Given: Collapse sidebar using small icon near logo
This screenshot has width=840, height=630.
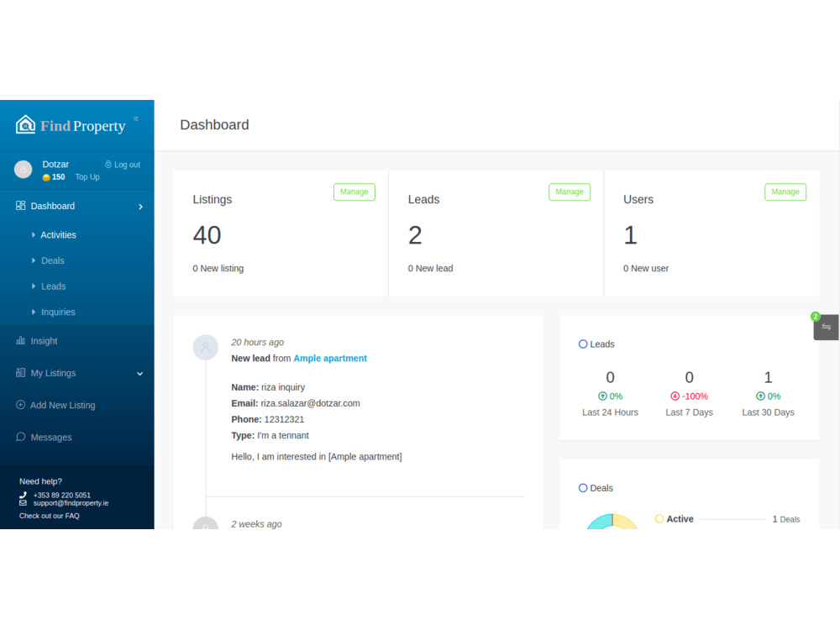Looking at the screenshot, I should click(136, 119).
